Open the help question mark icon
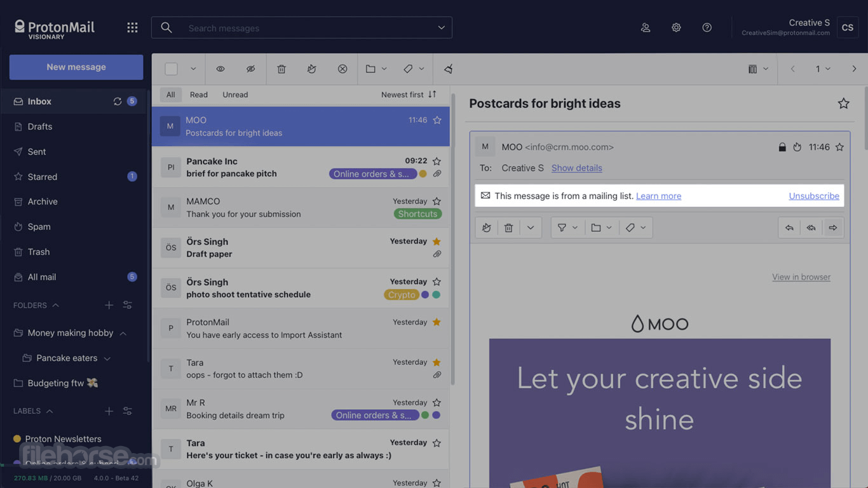The height and width of the screenshot is (488, 868). (x=707, y=27)
